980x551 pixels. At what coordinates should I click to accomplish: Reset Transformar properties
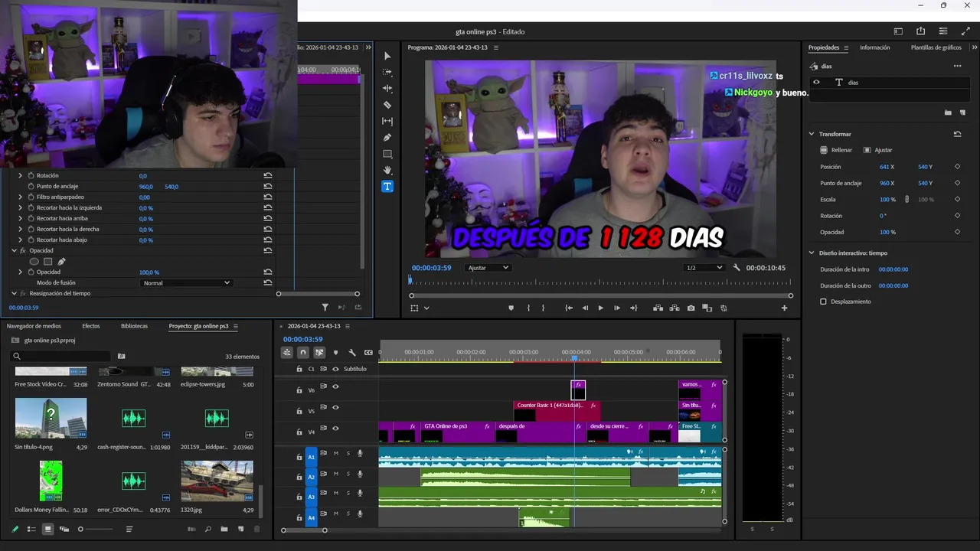pos(957,134)
